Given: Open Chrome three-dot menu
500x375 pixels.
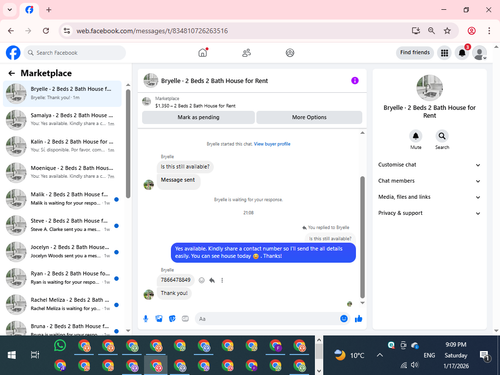Looking at the screenshot, I should (x=489, y=31).
